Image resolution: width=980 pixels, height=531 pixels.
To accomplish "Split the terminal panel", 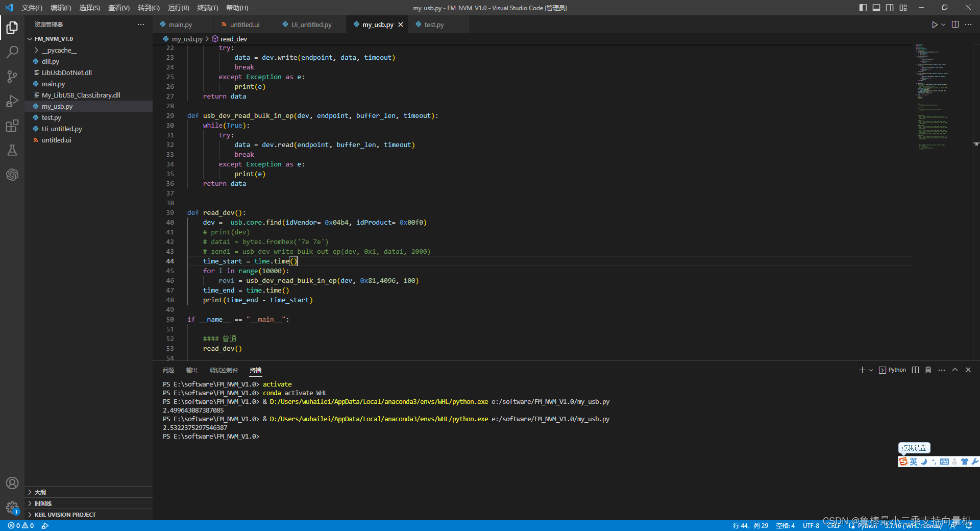I will click(x=916, y=370).
